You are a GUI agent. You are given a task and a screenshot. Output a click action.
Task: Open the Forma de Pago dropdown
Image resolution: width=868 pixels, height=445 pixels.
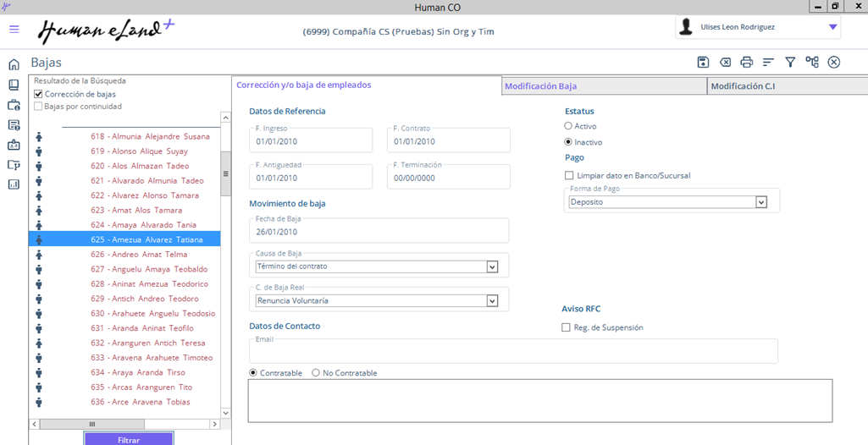click(x=760, y=202)
